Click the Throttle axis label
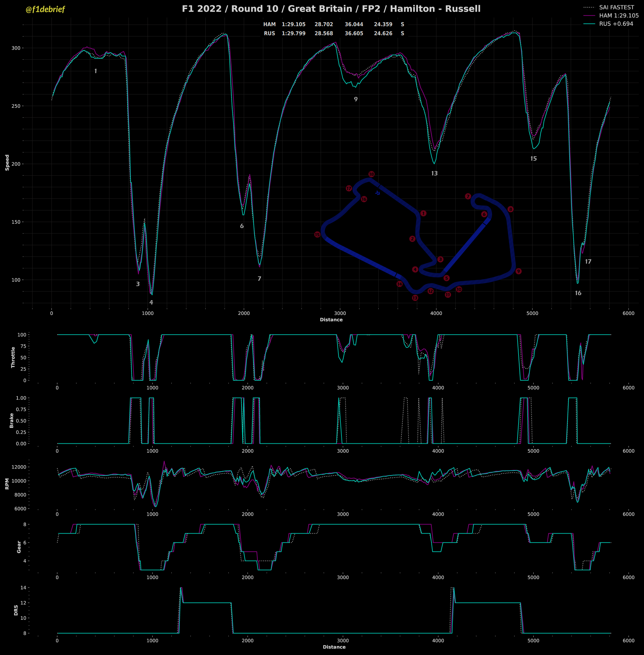The width and height of the screenshot is (644, 655). point(13,358)
